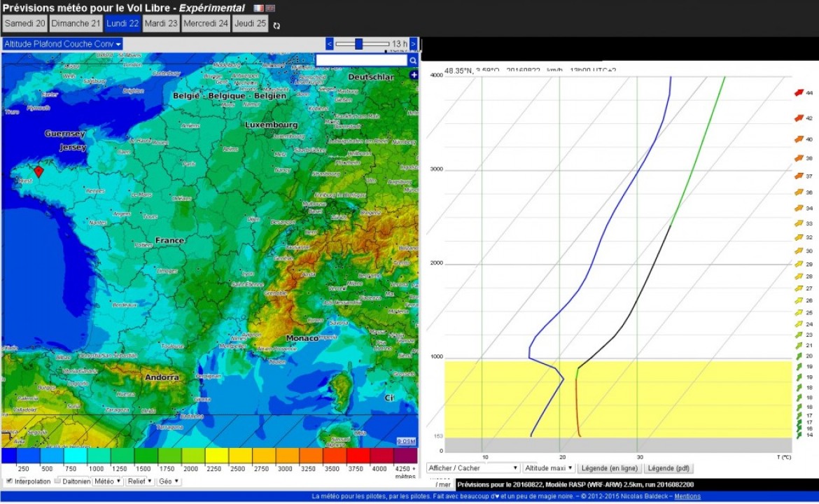Click the map search magnifier icon
The height and width of the screenshot is (504, 819).
coord(413,61)
